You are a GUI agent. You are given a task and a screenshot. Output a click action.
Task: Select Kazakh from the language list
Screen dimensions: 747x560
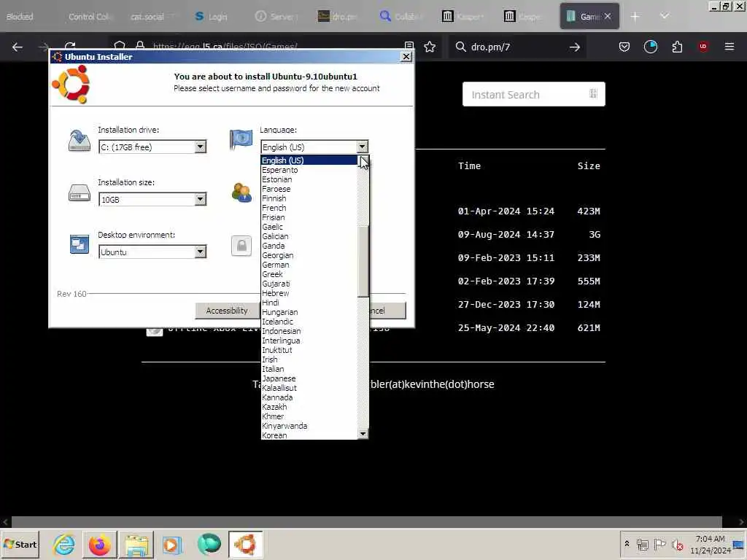click(x=274, y=407)
